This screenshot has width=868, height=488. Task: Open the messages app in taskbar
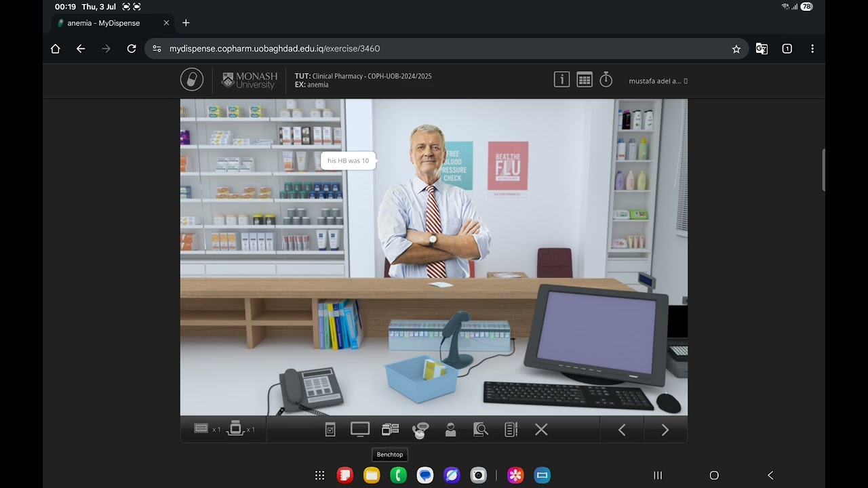(425, 475)
